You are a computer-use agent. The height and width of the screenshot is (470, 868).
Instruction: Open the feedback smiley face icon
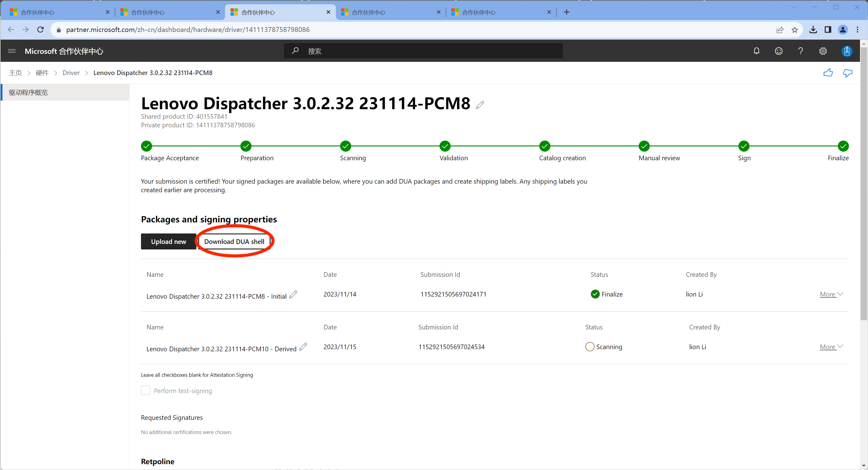pyautogui.click(x=778, y=51)
